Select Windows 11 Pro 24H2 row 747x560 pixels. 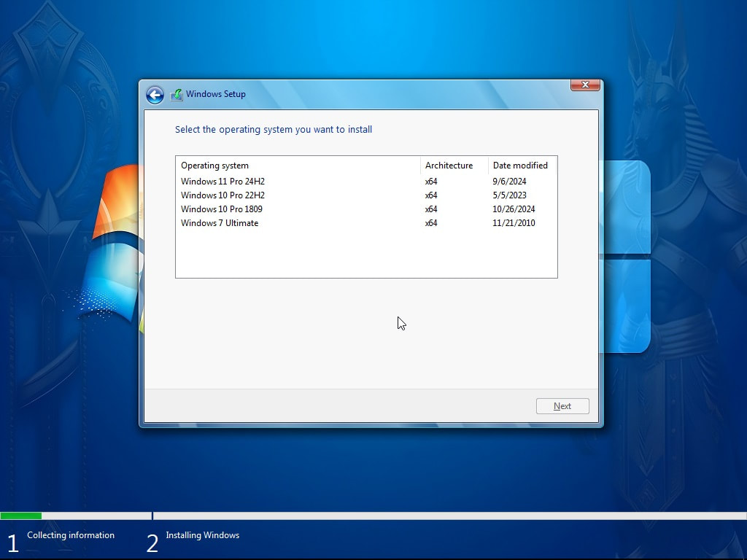366,182
